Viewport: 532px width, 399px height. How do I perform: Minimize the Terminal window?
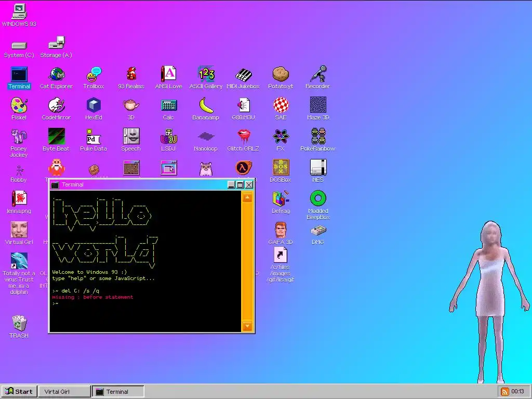231,184
